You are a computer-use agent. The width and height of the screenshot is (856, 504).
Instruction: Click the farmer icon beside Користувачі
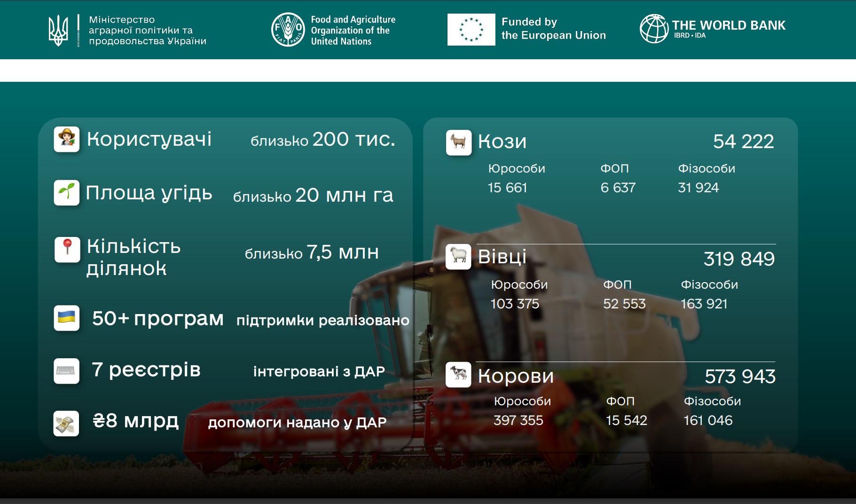point(67,139)
